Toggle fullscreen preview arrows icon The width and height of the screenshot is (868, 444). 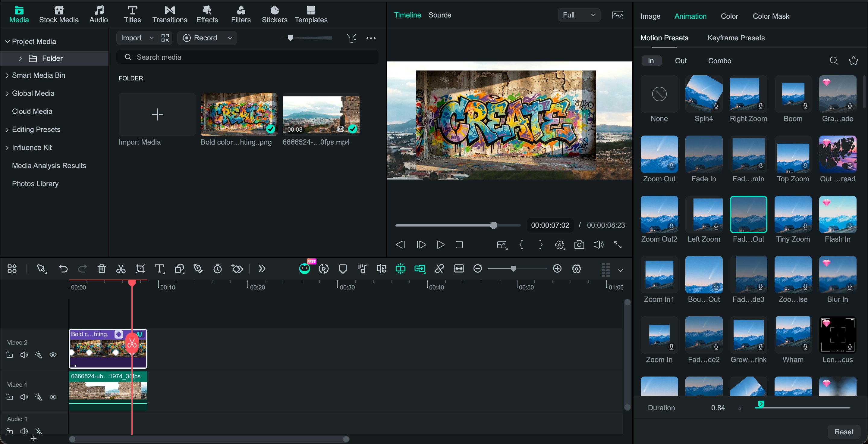point(618,245)
